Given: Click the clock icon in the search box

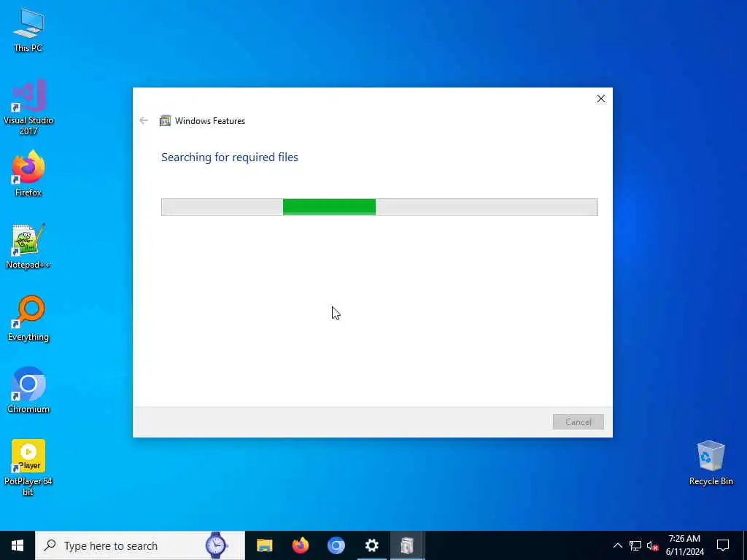Looking at the screenshot, I should click(216, 545).
